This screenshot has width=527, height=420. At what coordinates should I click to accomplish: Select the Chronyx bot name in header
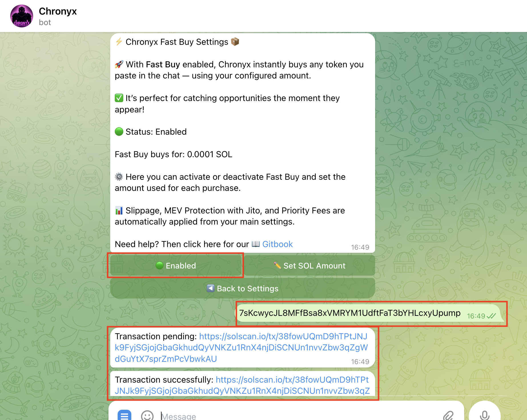point(58,11)
